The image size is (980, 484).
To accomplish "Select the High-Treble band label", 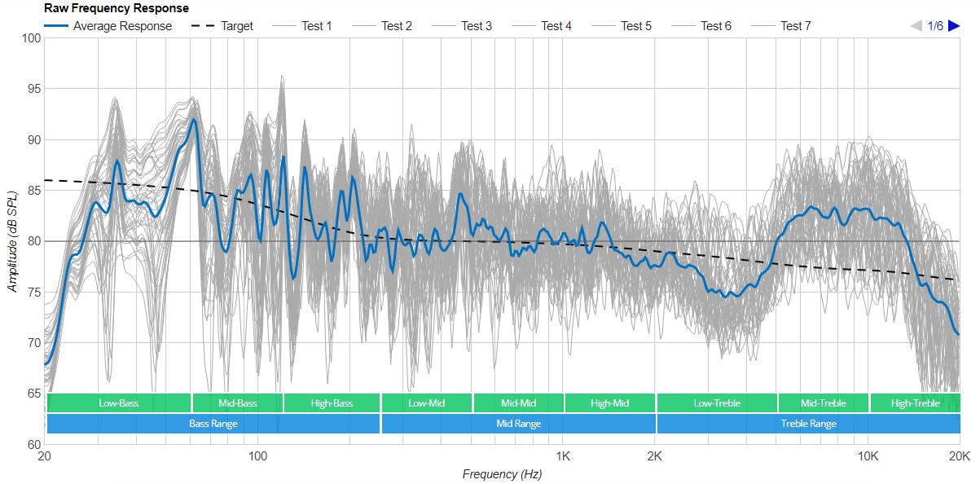I will click(915, 403).
